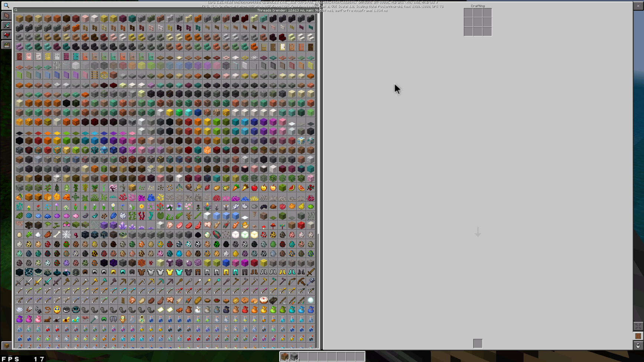Select the purpur stairs

point(19,47)
